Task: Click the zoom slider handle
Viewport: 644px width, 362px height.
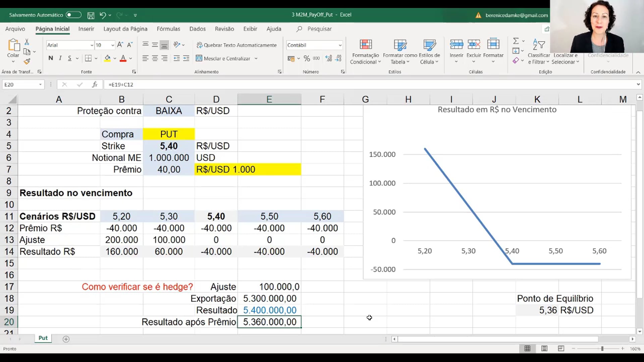Action: click(x=602, y=349)
